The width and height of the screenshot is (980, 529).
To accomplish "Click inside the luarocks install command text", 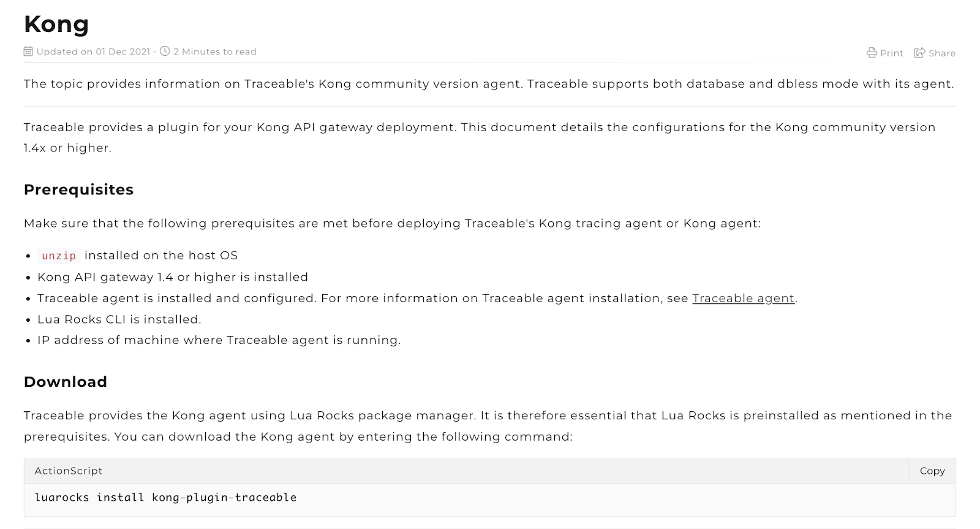I will 165,498.
